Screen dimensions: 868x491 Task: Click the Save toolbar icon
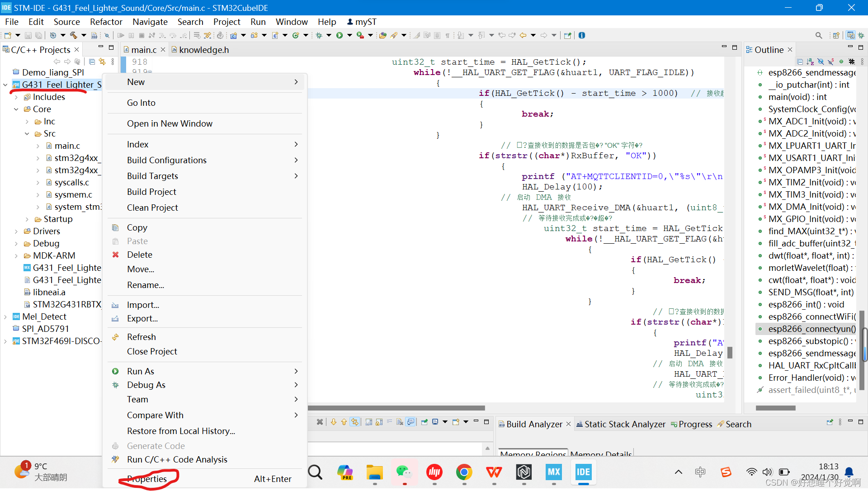(28, 35)
